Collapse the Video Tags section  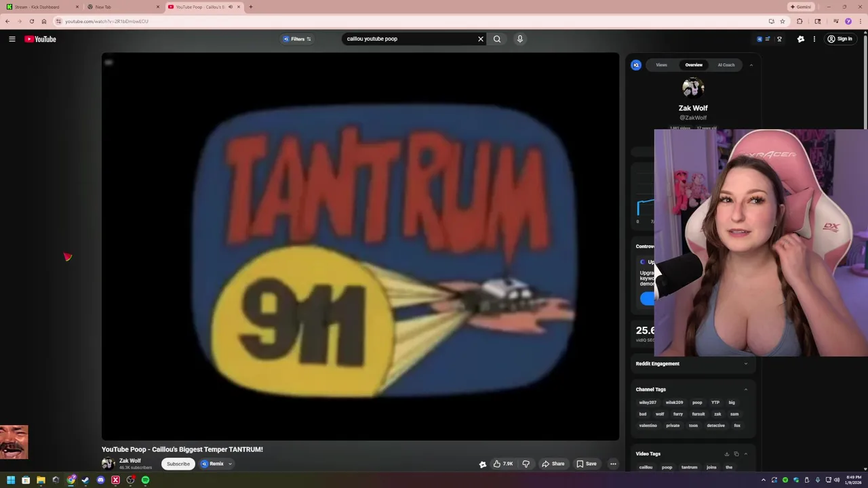746,454
